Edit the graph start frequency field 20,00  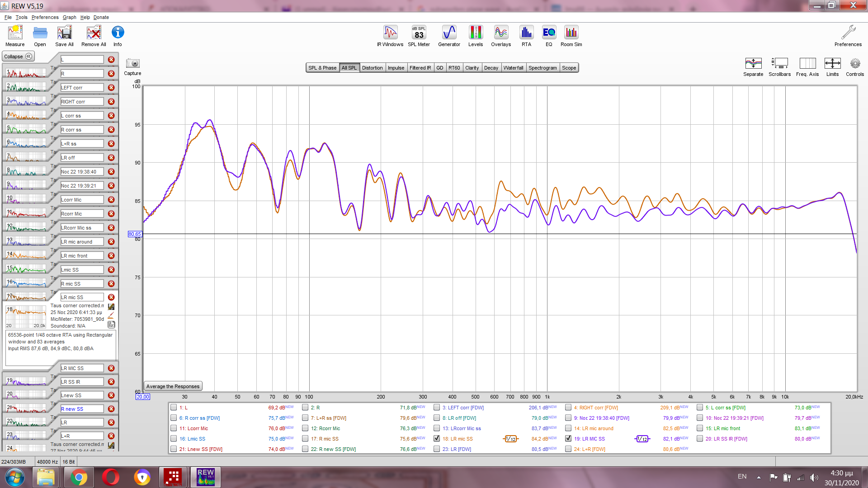coord(143,397)
